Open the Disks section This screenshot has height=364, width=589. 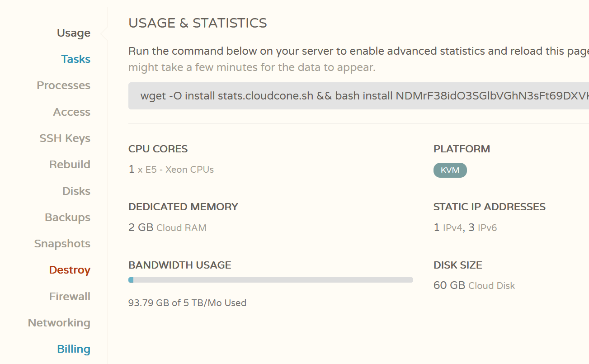76,191
